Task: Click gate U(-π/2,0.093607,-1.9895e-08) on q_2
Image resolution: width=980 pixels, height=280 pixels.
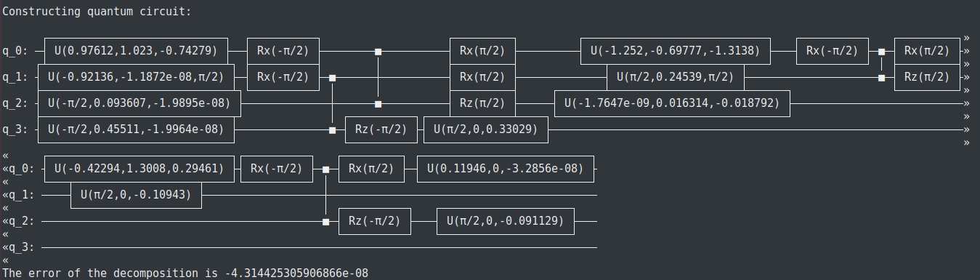Action: (x=139, y=103)
